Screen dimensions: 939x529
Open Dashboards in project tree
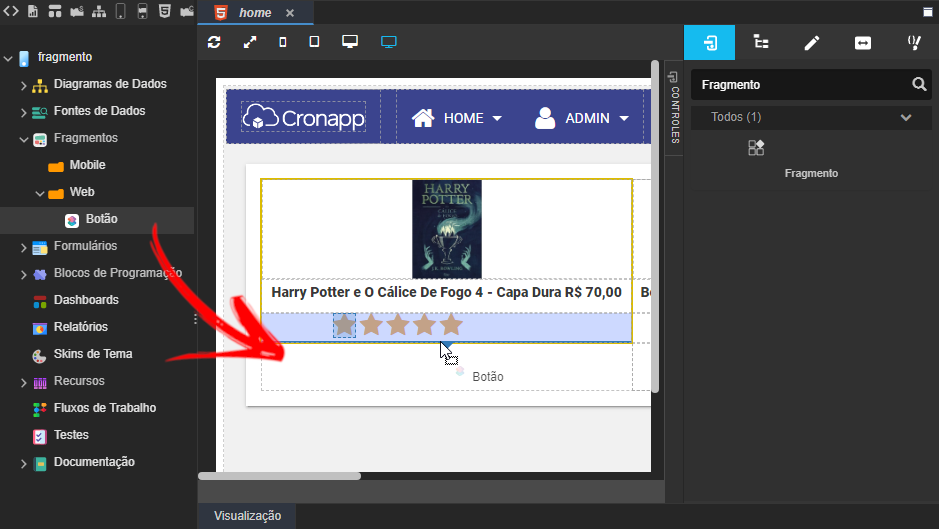click(86, 300)
